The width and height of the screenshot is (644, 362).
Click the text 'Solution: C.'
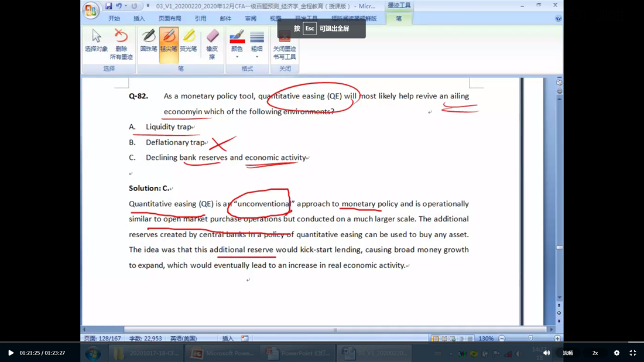coord(149,188)
